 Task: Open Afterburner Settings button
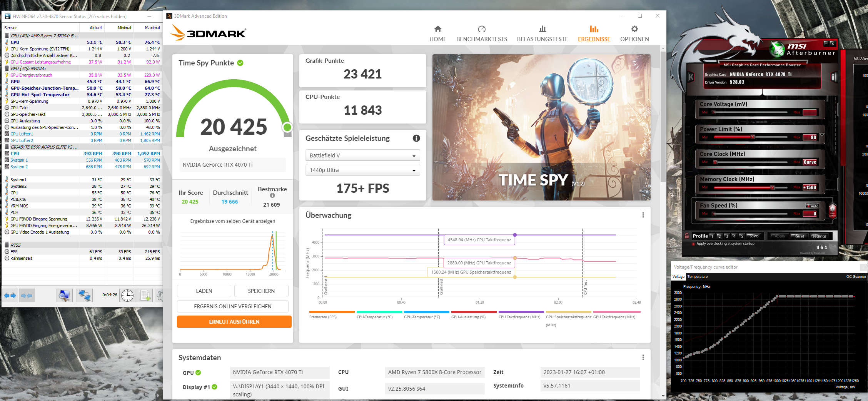tap(819, 236)
